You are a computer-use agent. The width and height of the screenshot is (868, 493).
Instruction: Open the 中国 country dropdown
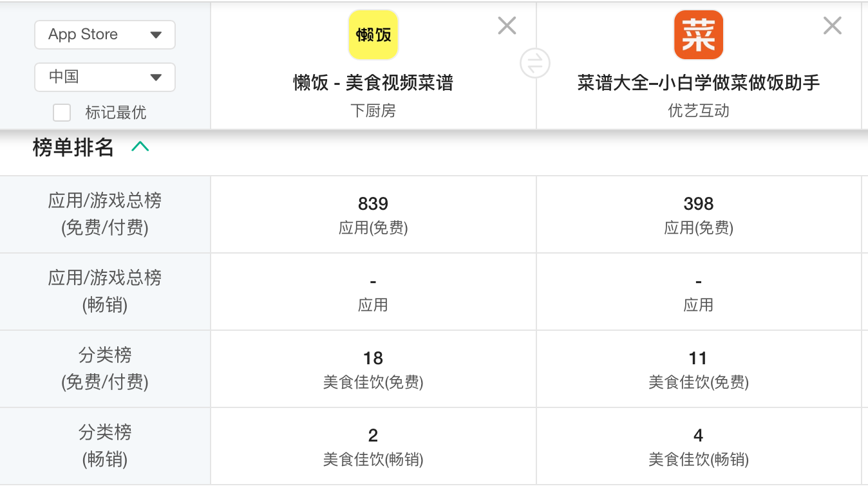pyautogui.click(x=104, y=77)
